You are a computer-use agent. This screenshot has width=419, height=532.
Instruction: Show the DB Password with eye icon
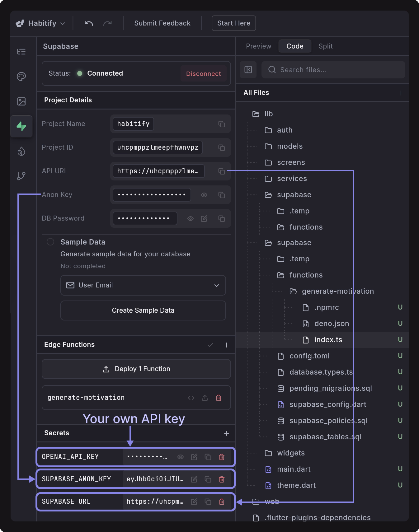(x=190, y=219)
